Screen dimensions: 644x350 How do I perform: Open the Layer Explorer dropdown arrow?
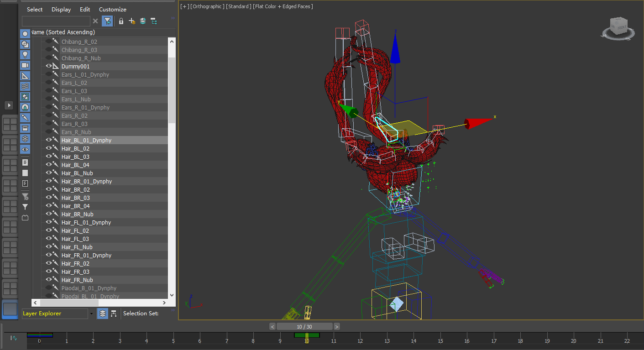tap(91, 313)
